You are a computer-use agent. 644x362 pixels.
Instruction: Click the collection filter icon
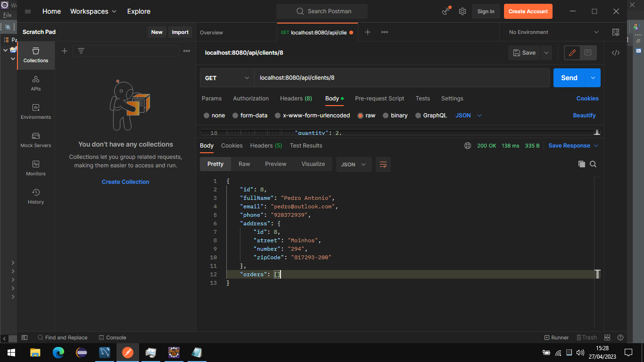pos(81,51)
